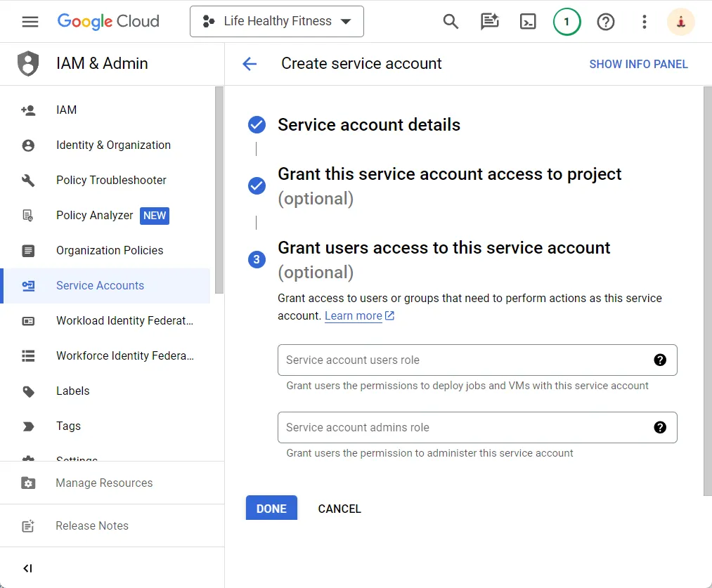The width and height of the screenshot is (712, 588).
Task: Click SHOW INFO PANEL
Action: pyautogui.click(x=639, y=64)
